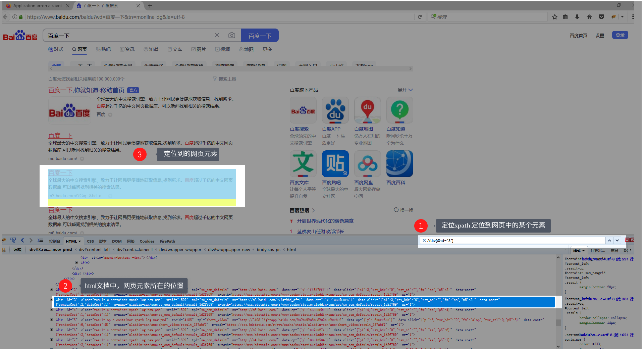The height and width of the screenshot is (349, 644).
Task: Switch to the DOM tab
Action: (117, 241)
